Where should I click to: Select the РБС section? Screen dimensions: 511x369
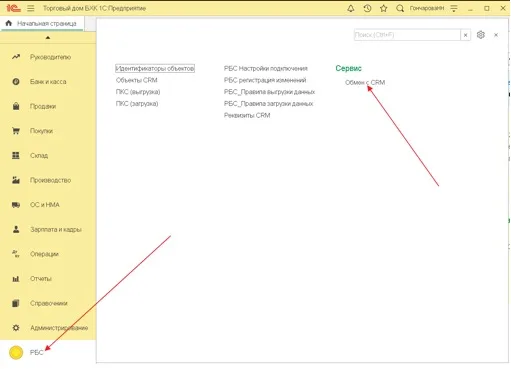(37, 353)
